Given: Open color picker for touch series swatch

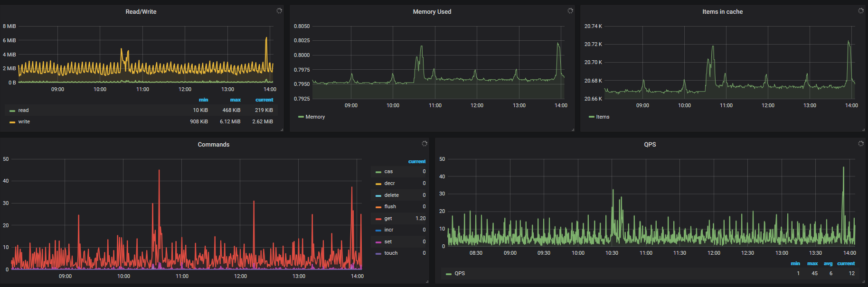Looking at the screenshot, I should pos(378,253).
